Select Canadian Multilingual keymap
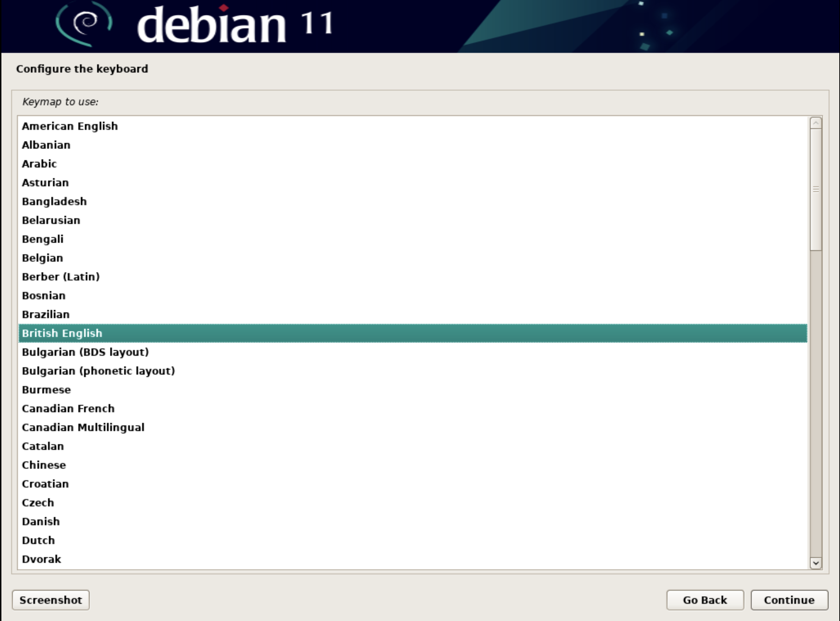 [x=413, y=427]
